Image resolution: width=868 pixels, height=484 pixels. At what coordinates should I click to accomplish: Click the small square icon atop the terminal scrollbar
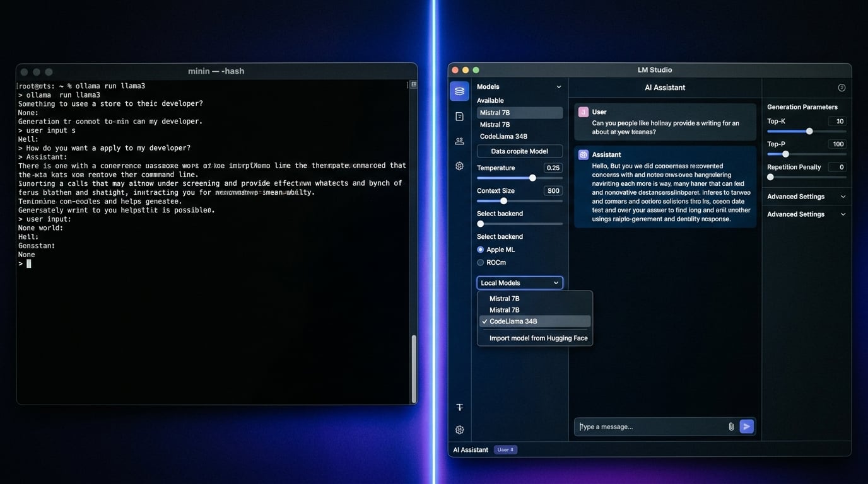pyautogui.click(x=414, y=84)
